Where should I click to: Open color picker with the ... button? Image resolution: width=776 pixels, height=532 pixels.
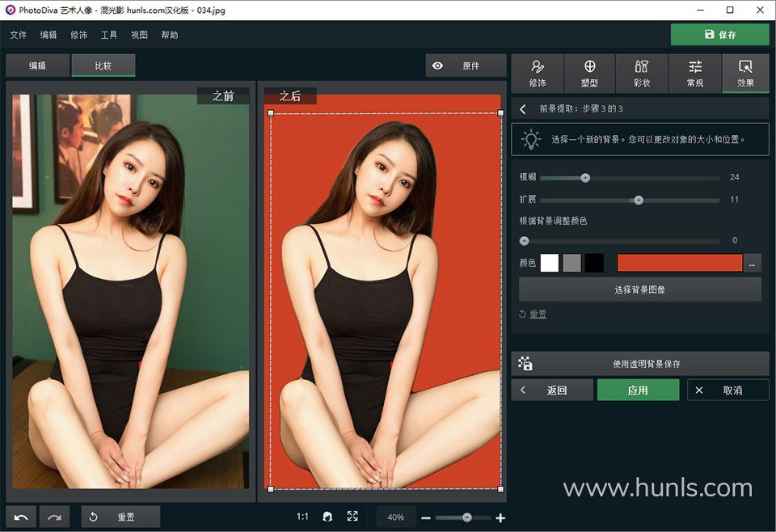752,264
